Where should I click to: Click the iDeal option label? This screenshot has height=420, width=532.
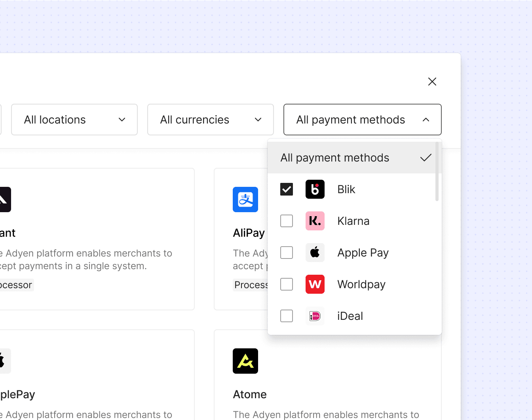click(350, 316)
